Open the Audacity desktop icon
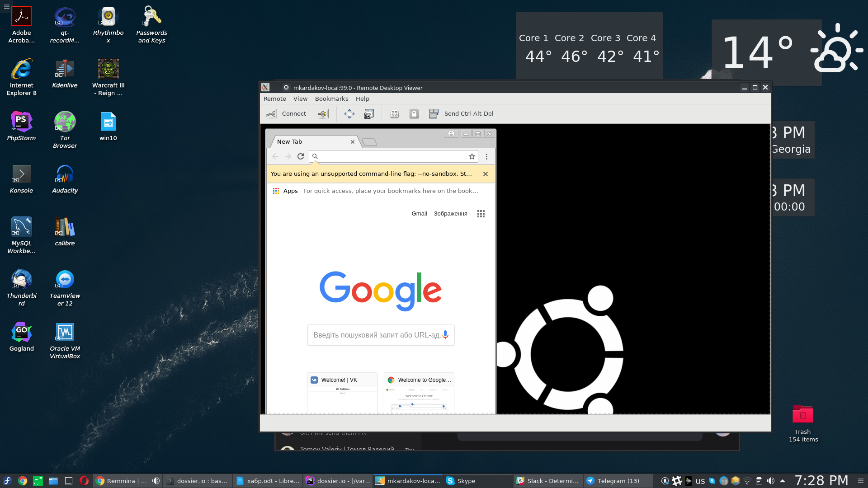 [65, 179]
